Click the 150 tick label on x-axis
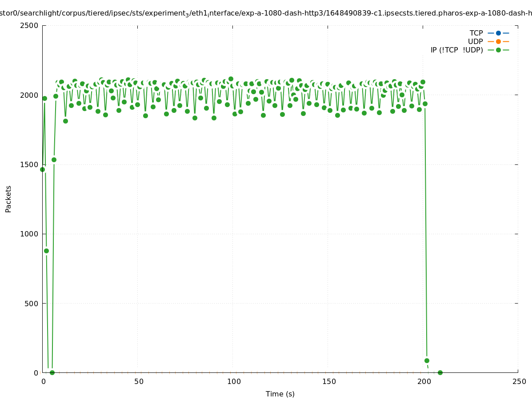The image size is (532, 400). click(328, 381)
